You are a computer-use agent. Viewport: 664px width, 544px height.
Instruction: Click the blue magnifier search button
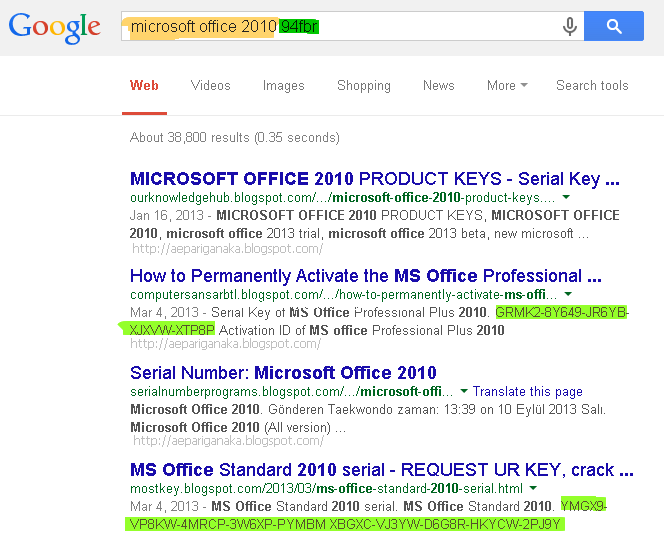coord(614,26)
